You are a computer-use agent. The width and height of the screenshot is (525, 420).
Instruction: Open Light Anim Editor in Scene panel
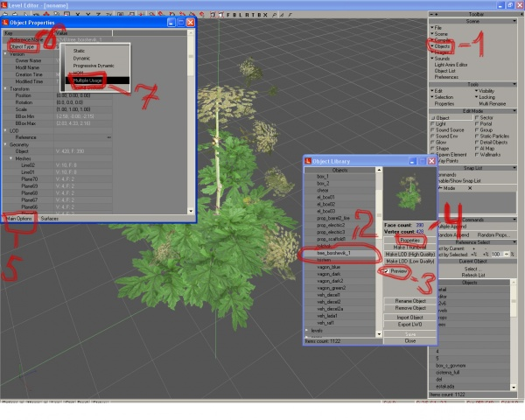(x=451, y=65)
